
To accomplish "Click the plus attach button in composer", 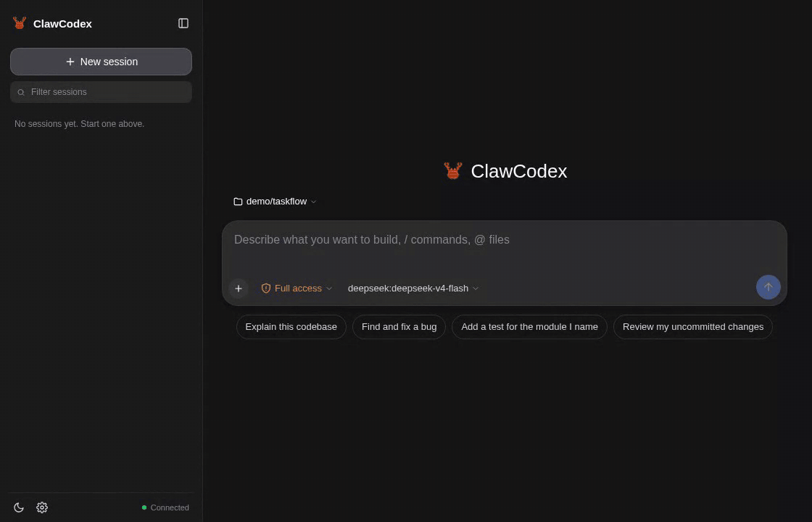I will point(239,289).
